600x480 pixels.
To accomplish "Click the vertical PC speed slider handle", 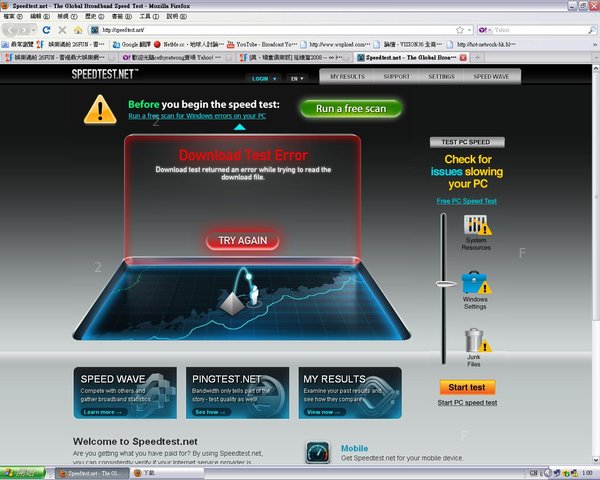I will [x=446, y=284].
